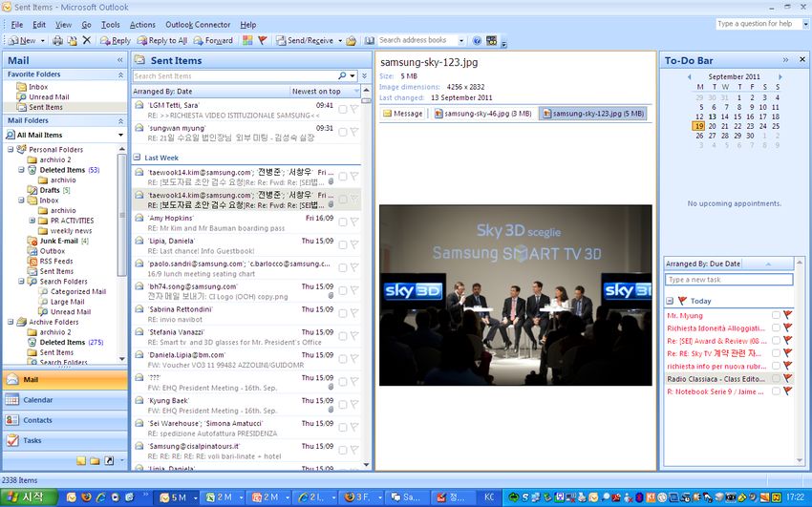Click the Reply toolbar button
This screenshot has width=812, height=507.
pyautogui.click(x=115, y=40)
